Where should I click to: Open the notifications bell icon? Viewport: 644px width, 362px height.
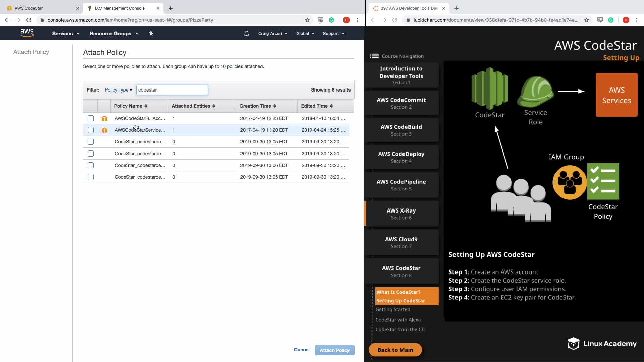[x=246, y=34]
